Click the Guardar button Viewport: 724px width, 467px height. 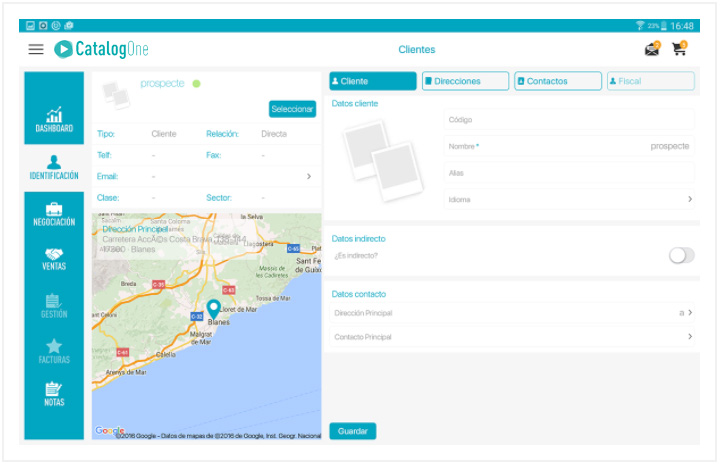coord(353,431)
